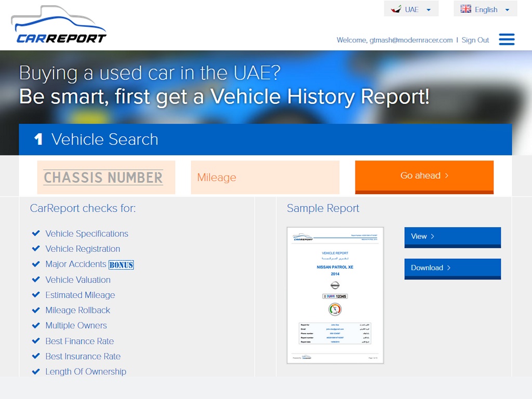Click the checkmark beside Best Finance Rate
The width and height of the screenshot is (532, 399).
36,341
